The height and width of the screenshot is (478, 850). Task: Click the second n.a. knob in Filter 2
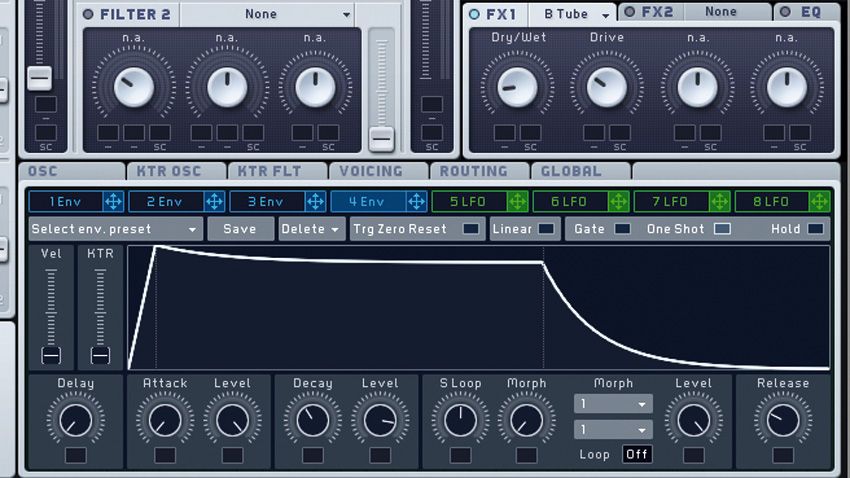click(227, 87)
